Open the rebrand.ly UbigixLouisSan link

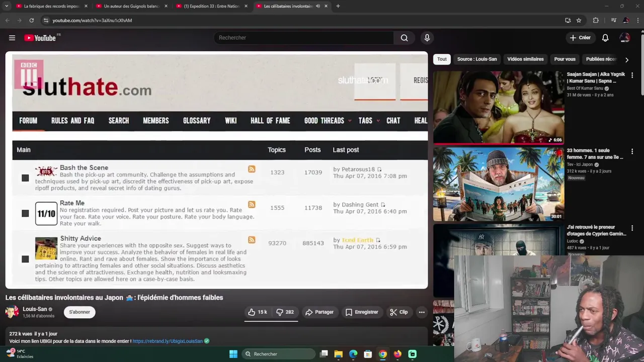point(168,341)
